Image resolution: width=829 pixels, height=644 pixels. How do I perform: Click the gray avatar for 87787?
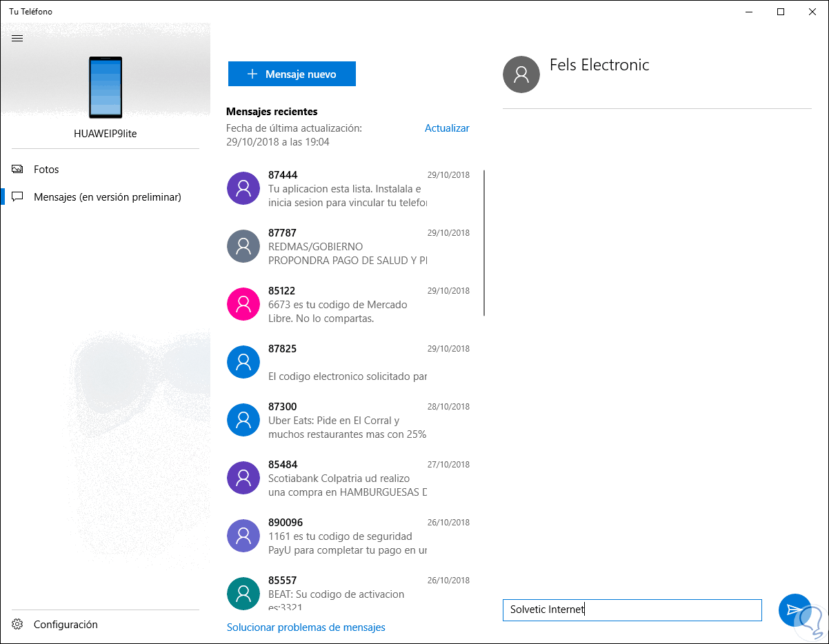243,246
